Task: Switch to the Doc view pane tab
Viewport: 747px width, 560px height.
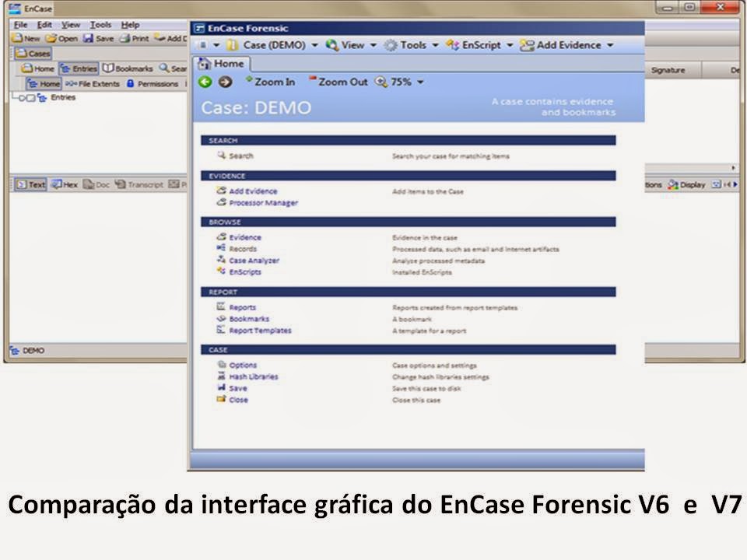Action: point(96,184)
